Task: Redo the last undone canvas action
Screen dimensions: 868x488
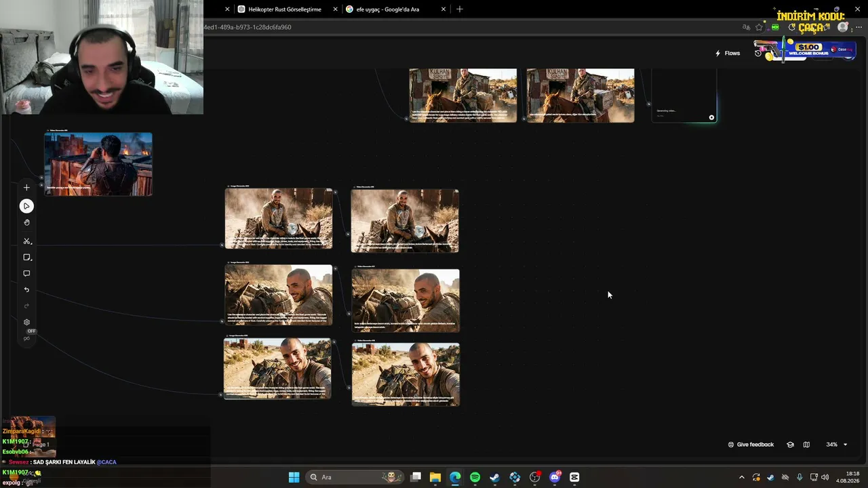Action: tap(26, 306)
